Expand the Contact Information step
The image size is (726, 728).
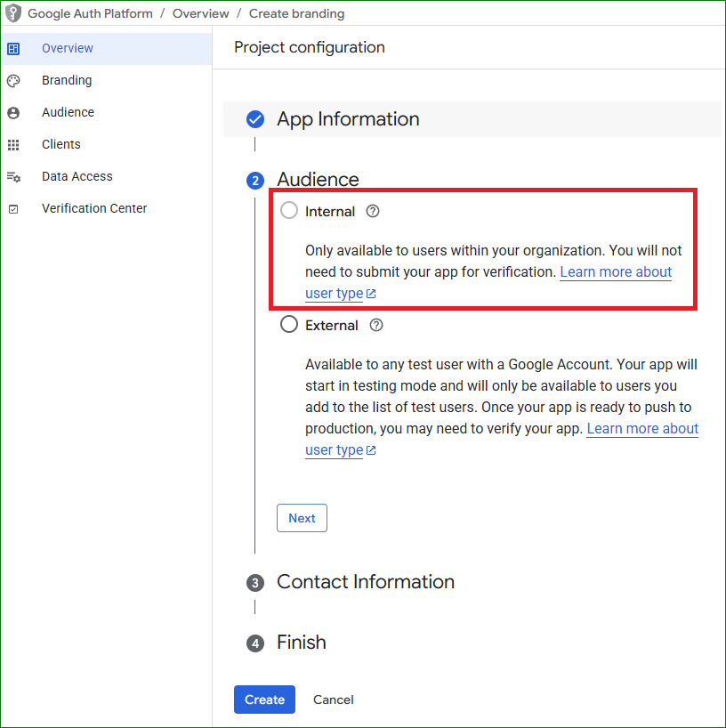click(365, 582)
